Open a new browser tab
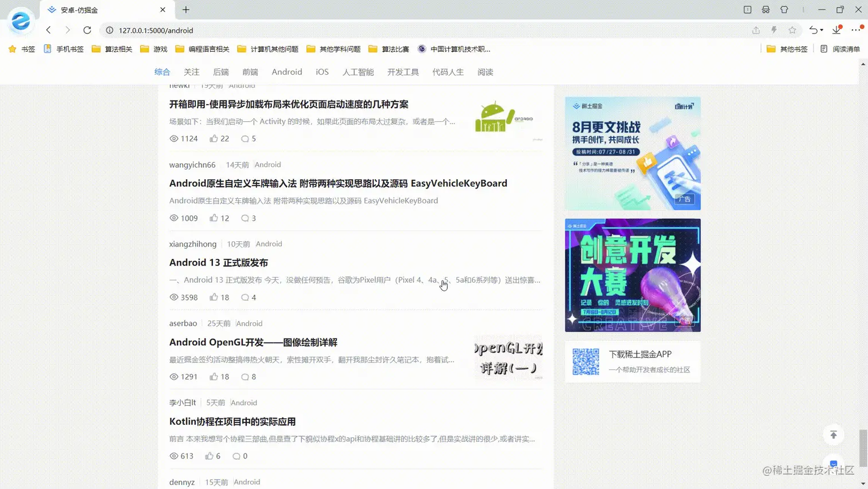 coord(186,10)
